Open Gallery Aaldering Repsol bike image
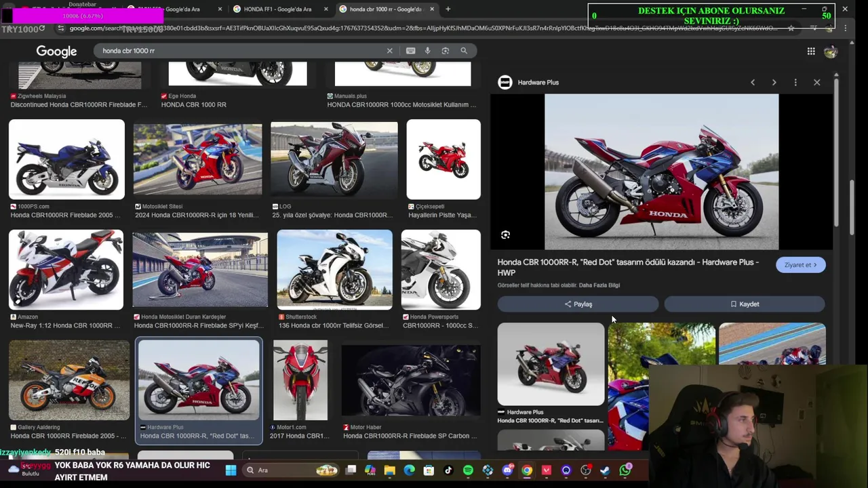Viewport: 868px width, 488px height. 69,380
